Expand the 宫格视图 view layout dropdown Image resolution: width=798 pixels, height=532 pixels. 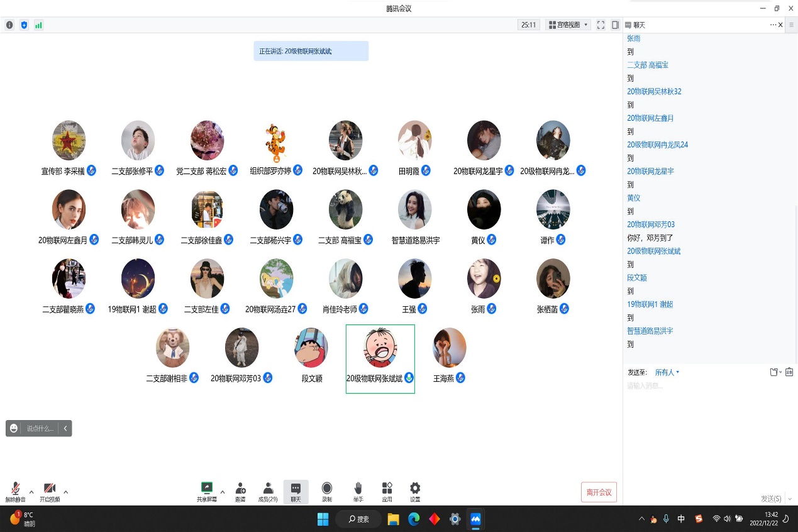click(x=568, y=25)
